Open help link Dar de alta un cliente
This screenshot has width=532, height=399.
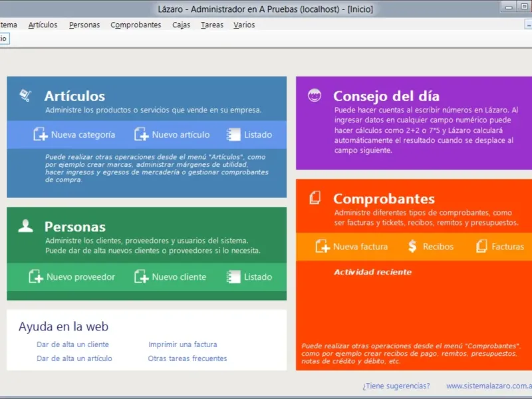tap(72, 344)
